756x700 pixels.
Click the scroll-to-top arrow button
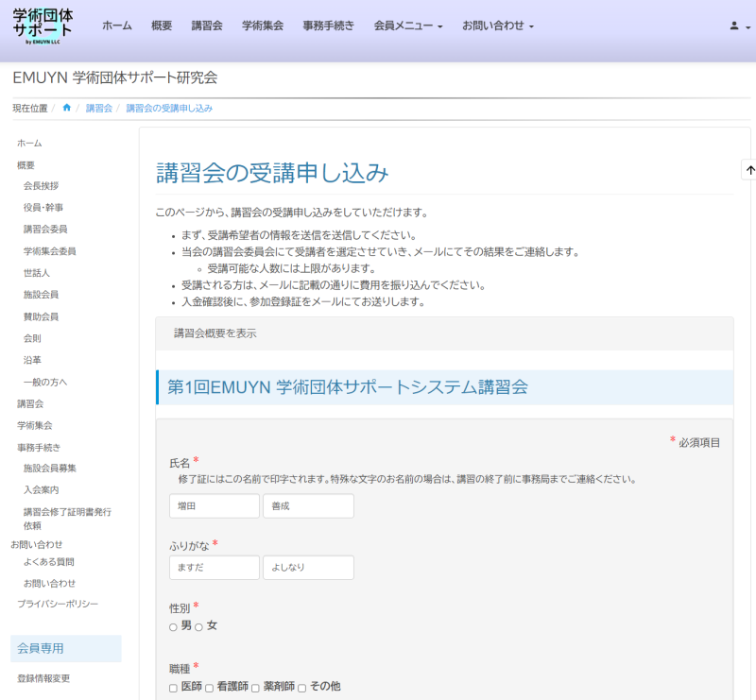pos(749,170)
